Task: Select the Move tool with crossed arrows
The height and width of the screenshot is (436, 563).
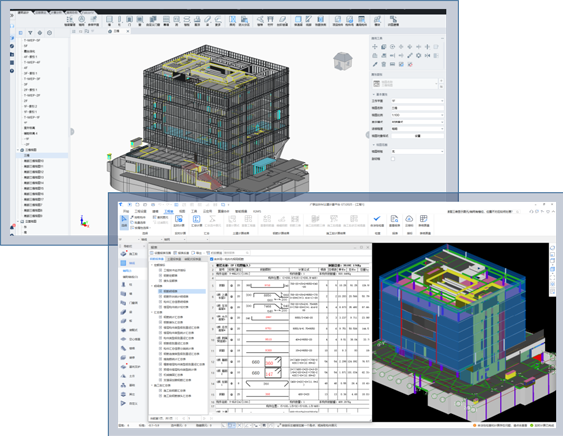Action: [x=375, y=47]
